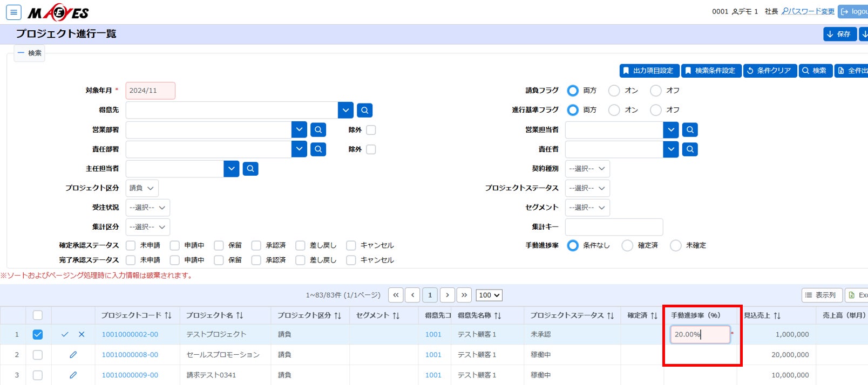Click logout button at top right

853,11
